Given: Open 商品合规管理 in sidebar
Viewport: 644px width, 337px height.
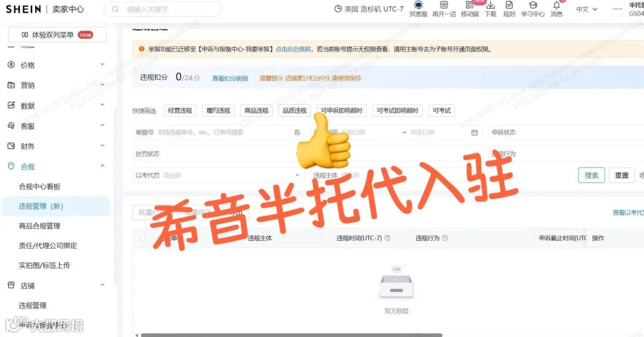Looking at the screenshot, I should click(39, 226).
